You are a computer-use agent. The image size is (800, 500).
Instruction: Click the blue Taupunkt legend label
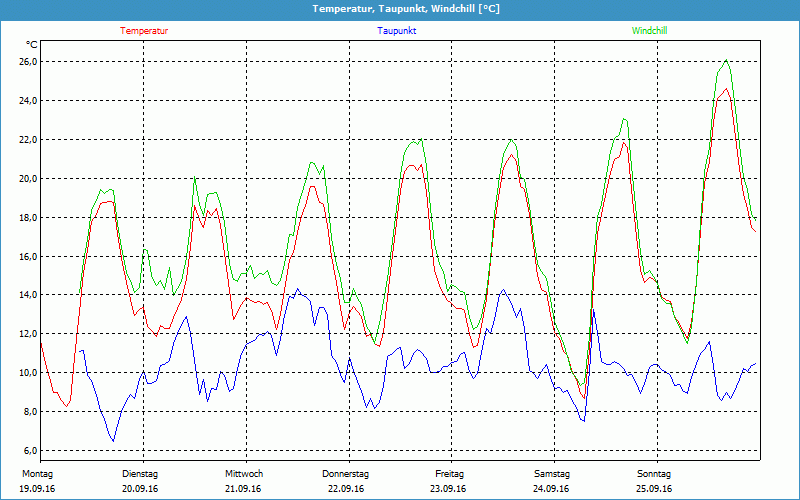(x=396, y=31)
